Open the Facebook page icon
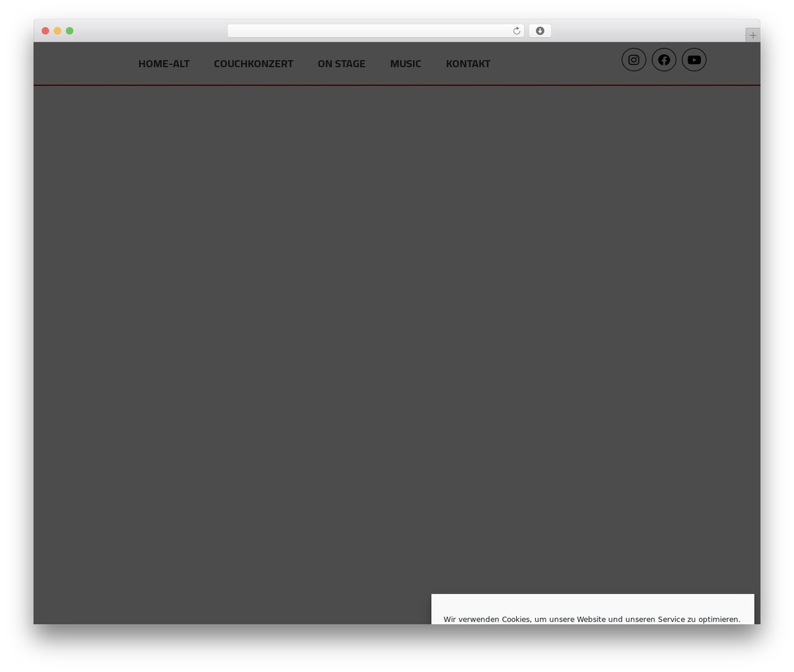The image size is (794, 672). tap(664, 60)
